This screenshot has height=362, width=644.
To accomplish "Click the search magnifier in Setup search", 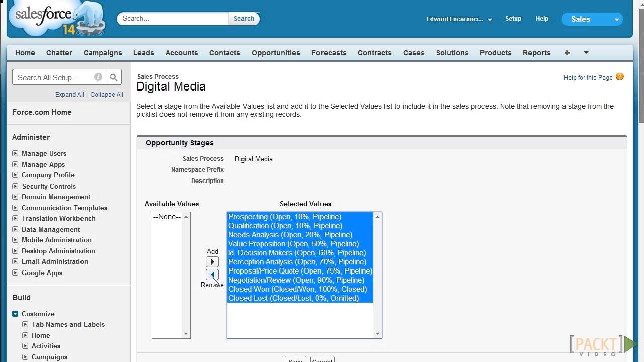I will [114, 77].
